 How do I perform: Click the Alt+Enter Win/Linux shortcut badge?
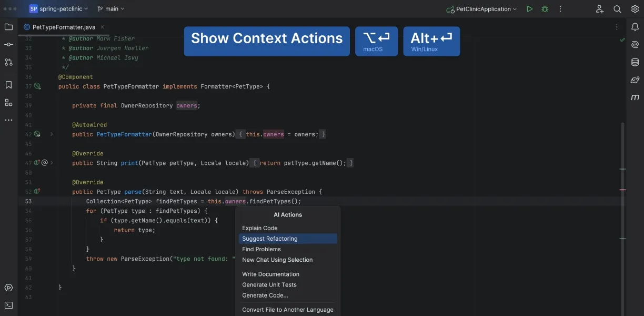(x=431, y=41)
